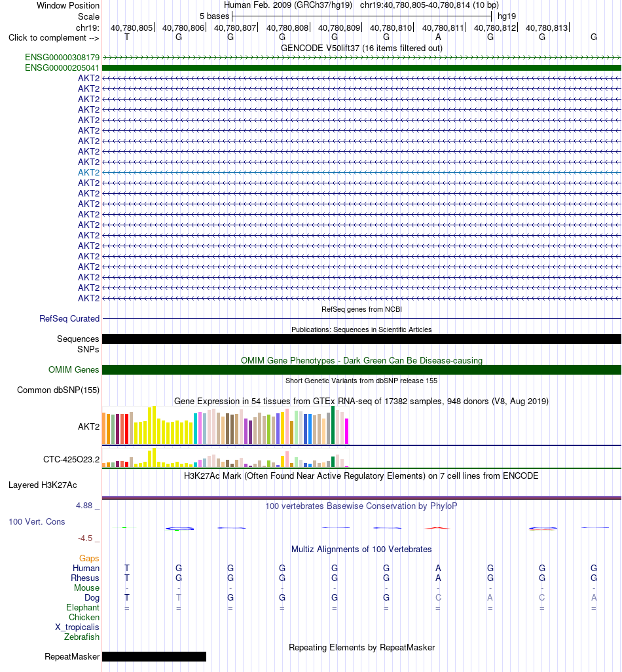The image size is (622, 672).
Task: Click the AKT2 GTEx expression bar chart
Action: tap(225, 425)
